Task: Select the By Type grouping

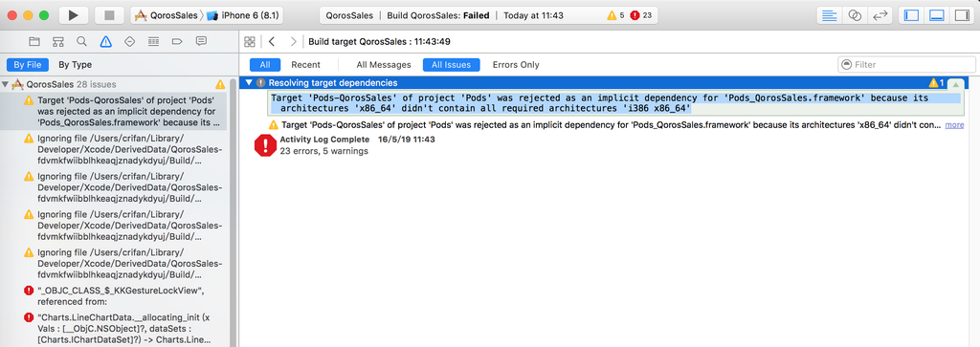Action: pyautogui.click(x=75, y=64)
